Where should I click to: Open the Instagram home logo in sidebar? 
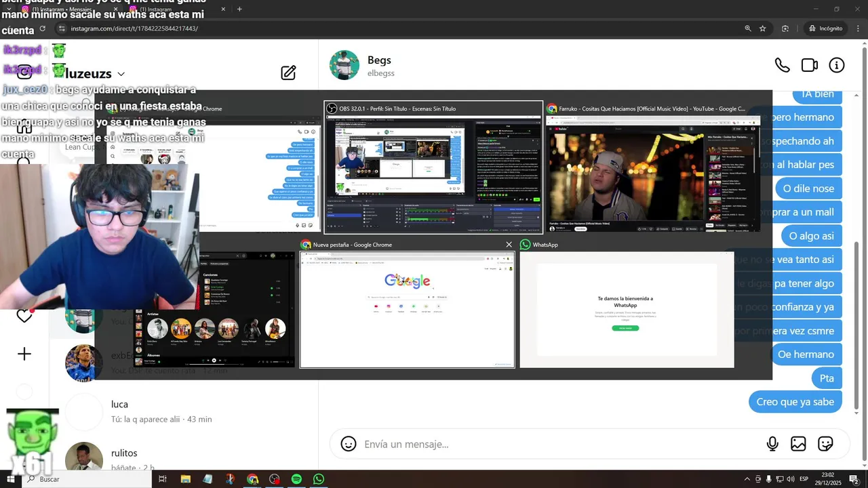(x=24, y=73)
